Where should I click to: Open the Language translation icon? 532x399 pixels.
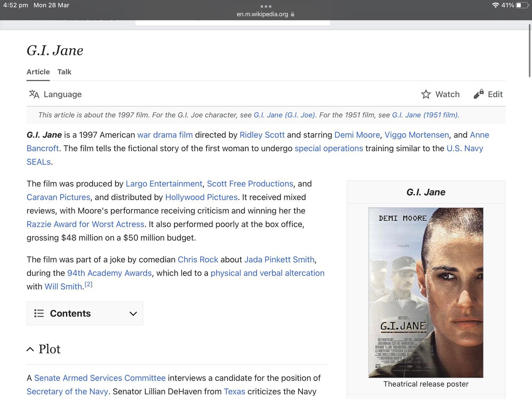pos(34,94)
